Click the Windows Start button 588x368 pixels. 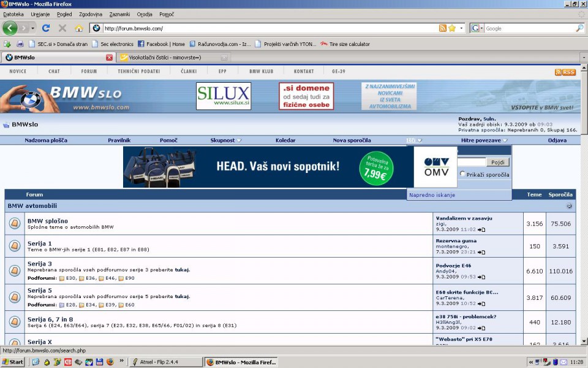(x=13, y=362)
